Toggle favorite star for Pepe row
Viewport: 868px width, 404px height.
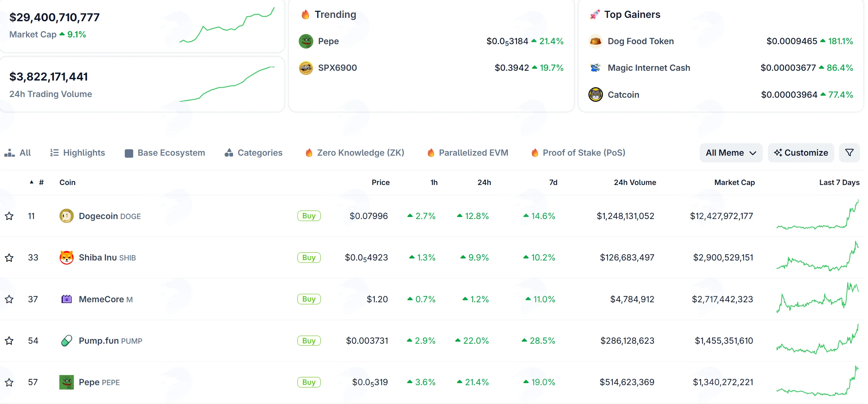(9, 382)
